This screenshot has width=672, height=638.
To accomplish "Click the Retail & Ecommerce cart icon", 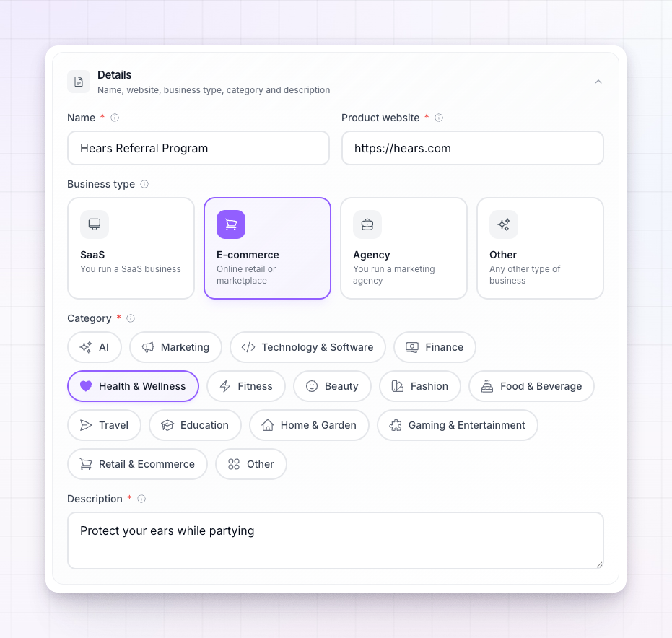I will [x=86, y=464].
